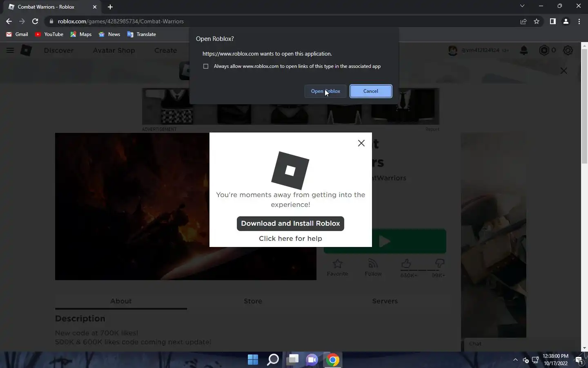Image resolution: width=588 pixels, height=368 pixels.
Task: Open Roblox notifications bell
Action: click(524, 50)
